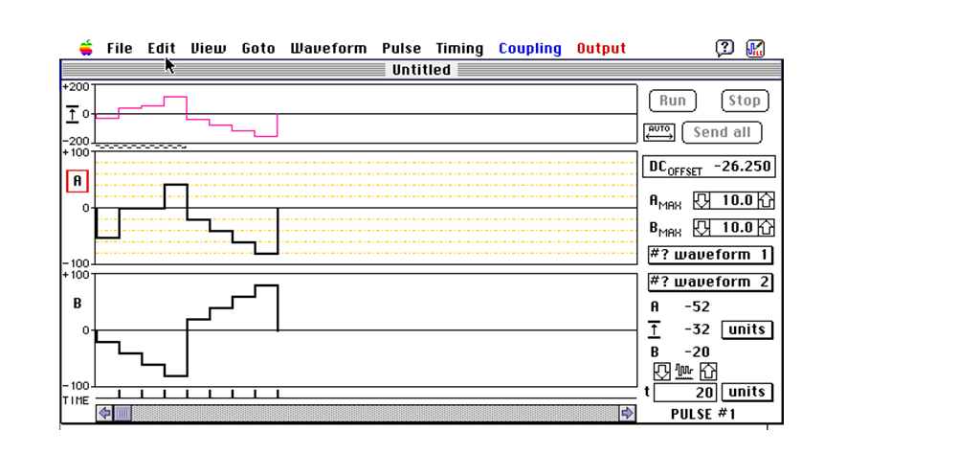Decrease A MAX with down arrow
Screen dimensions: 980x476
(702, 201)
